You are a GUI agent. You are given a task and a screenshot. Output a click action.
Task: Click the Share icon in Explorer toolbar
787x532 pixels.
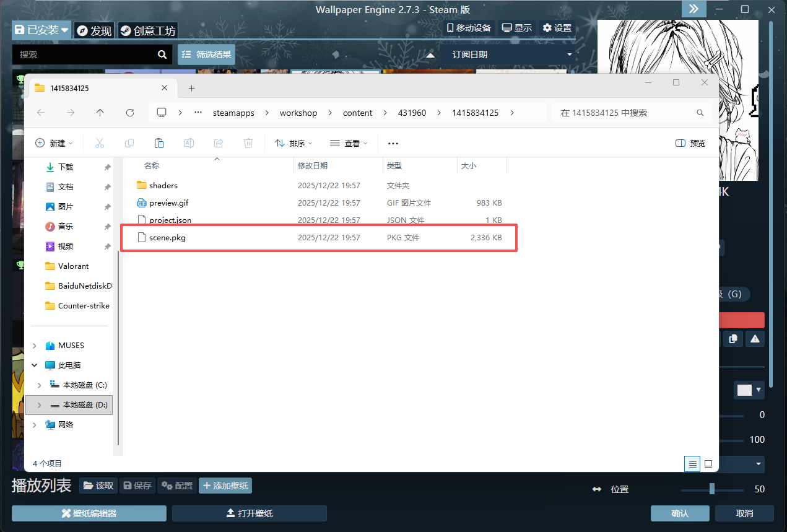(219, 143)
